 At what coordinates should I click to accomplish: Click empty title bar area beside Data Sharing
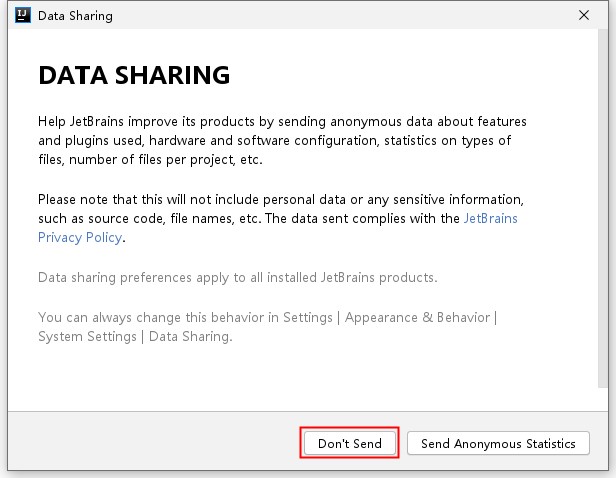tap(342, 15)
